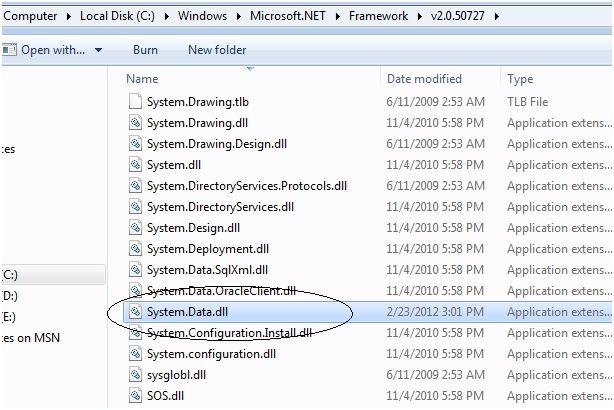Click the sysglobl.dll file icon

point(136,375)
